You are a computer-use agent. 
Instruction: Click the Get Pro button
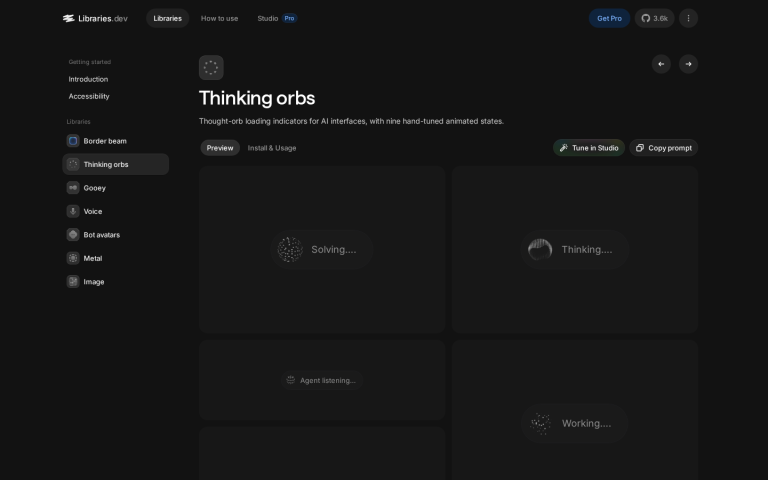[609, 19]
